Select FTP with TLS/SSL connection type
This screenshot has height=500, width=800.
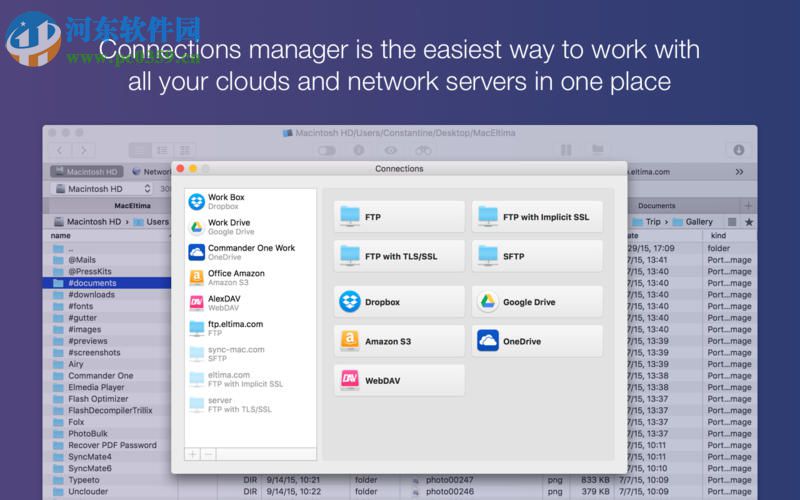(x=399, y=256)
